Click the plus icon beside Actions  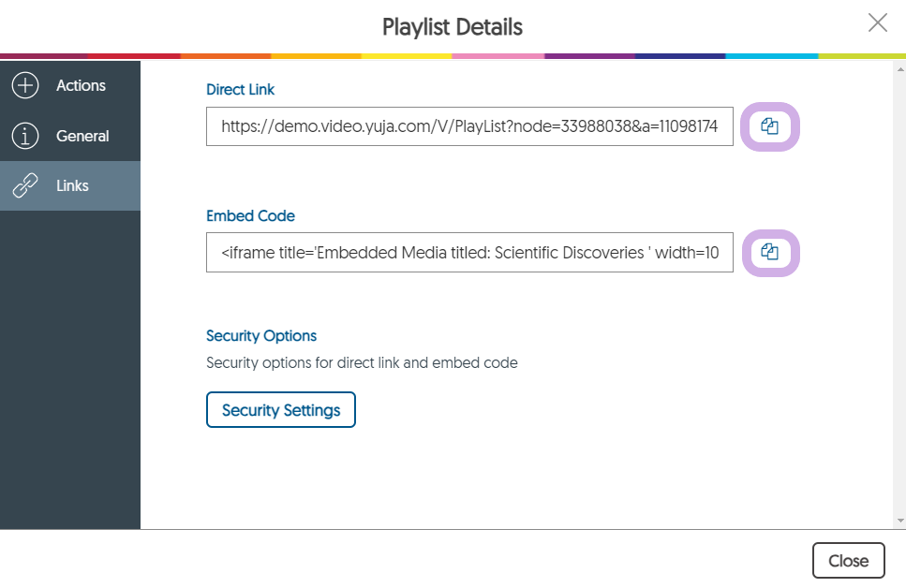24,86
